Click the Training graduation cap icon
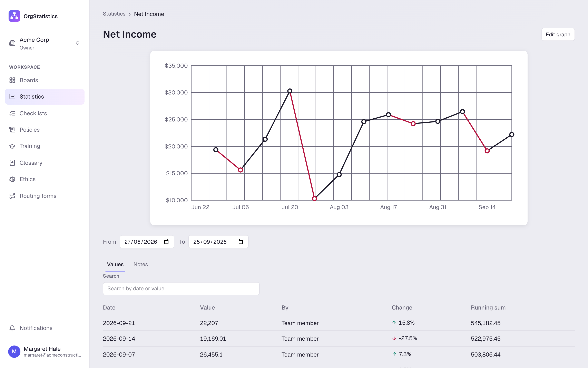The image size is (588, 368). tap(12, 146)
